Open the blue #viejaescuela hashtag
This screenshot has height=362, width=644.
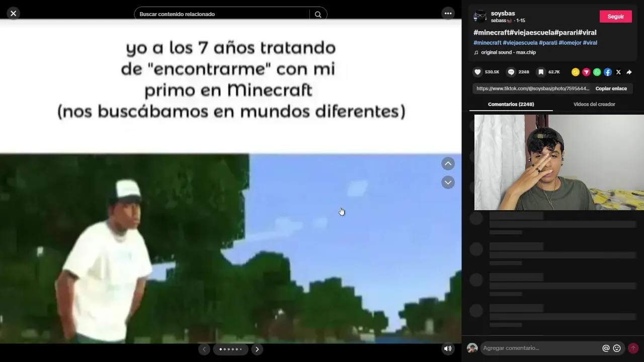click(520, 43)
